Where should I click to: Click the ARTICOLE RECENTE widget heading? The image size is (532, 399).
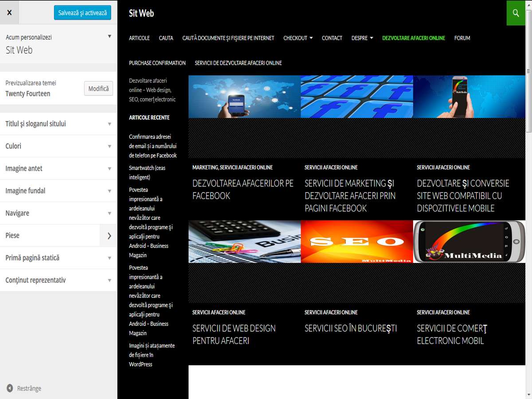[x=149, y=117]
